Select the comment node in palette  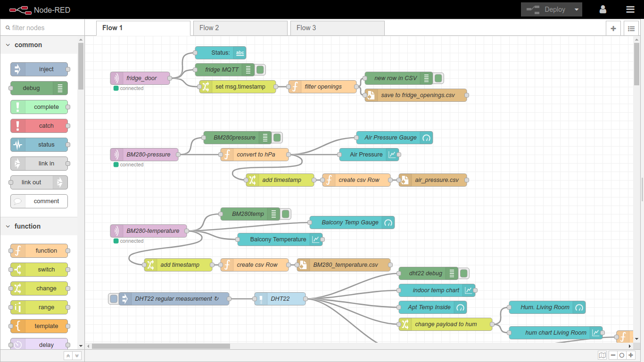click(x=39, y=201)
